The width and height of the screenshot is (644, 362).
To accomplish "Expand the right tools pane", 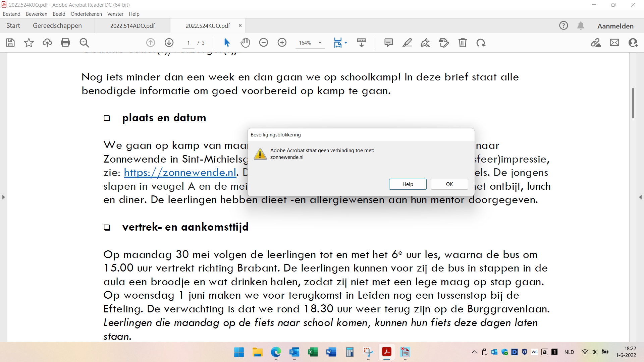I will [x=640, y=197].
